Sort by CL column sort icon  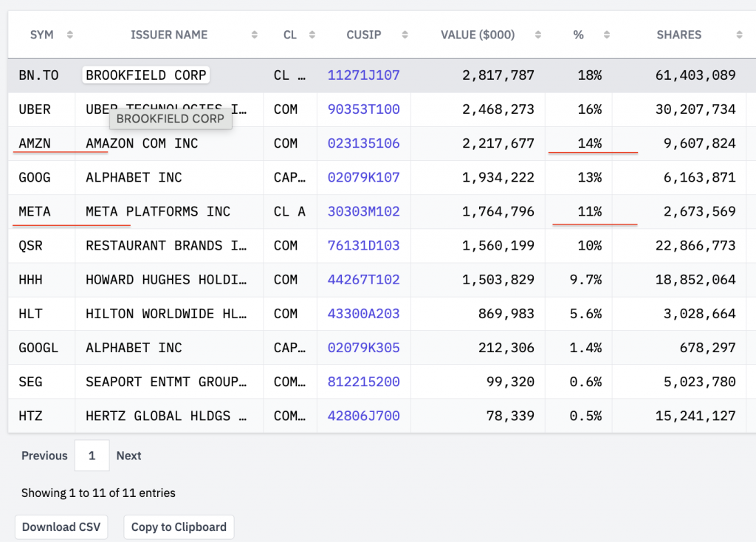[312, 35]
